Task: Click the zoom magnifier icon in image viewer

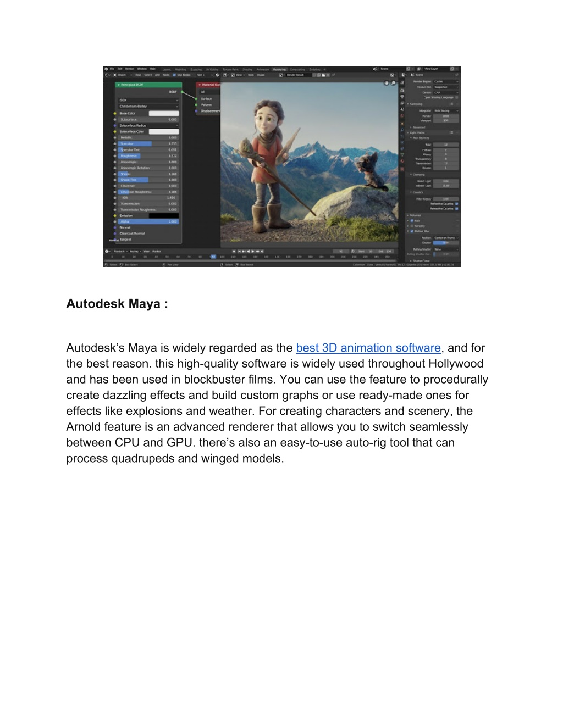Action: click(393, 83)
